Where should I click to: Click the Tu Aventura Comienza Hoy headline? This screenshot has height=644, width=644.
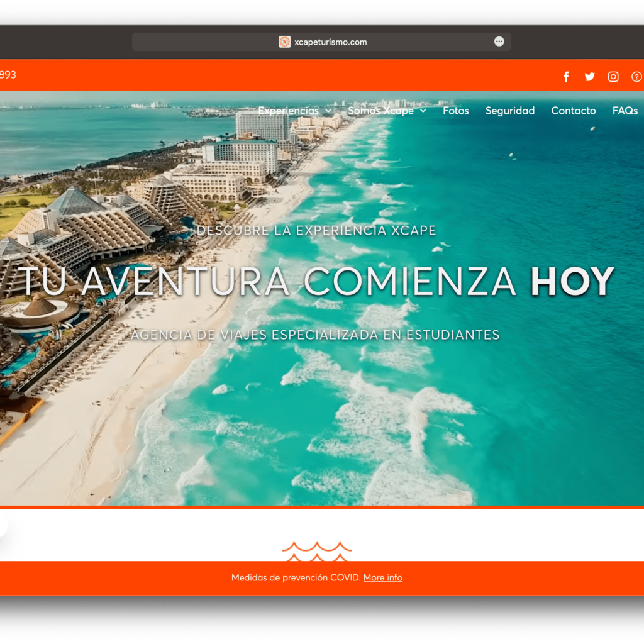pos(318,282)
